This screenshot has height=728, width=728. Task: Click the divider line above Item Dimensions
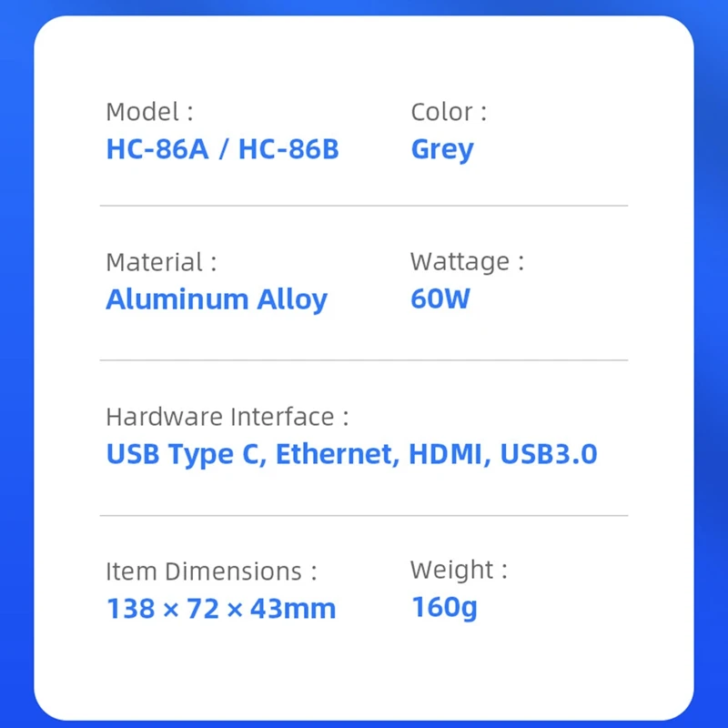point(364,515)
